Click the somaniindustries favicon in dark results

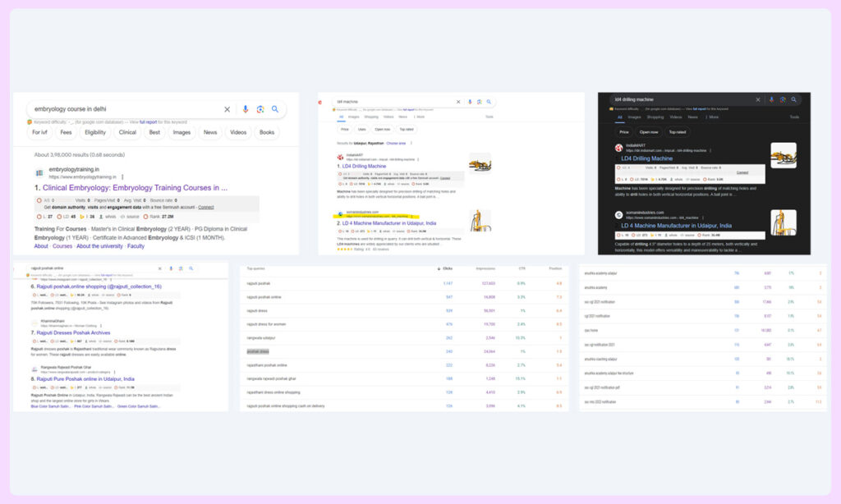(x=619, y=215)
